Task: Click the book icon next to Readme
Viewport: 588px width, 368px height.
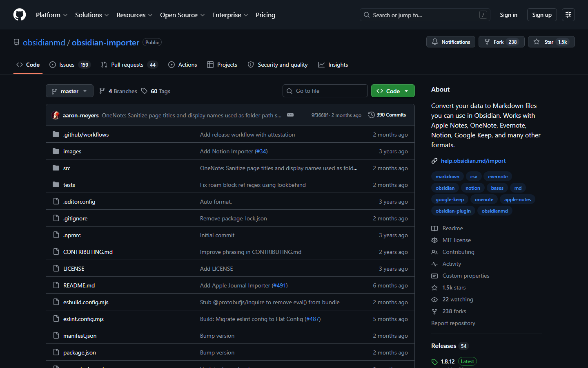Action: tap(434, 228)
